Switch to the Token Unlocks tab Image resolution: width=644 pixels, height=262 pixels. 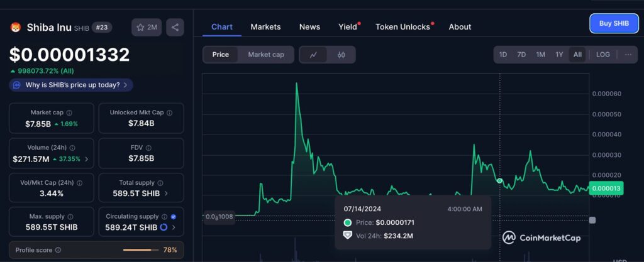click(x=402, y=27)
